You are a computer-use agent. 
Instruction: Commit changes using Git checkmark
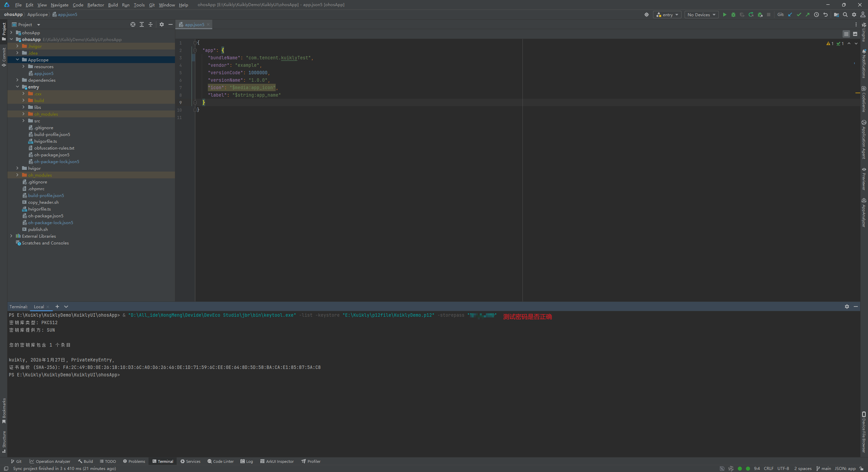click(799, 15)
